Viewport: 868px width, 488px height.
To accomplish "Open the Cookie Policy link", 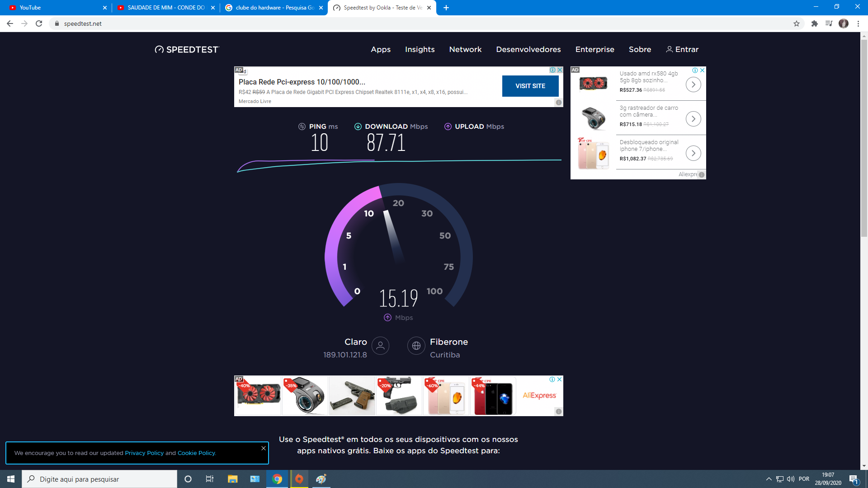I will tap(197, 453).
